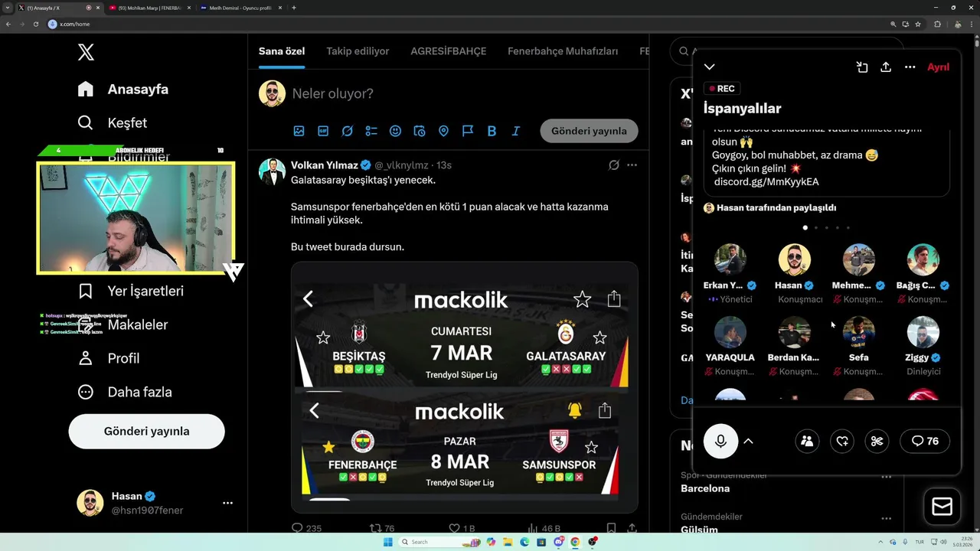Add image media icon in composer
This screenshot has height=551, width=980.
point(299,131)
